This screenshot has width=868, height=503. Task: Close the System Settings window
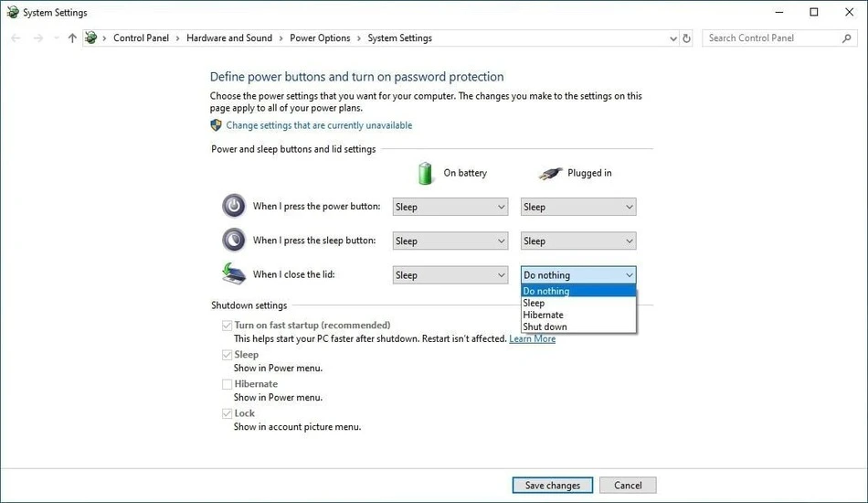coord(849,12)
